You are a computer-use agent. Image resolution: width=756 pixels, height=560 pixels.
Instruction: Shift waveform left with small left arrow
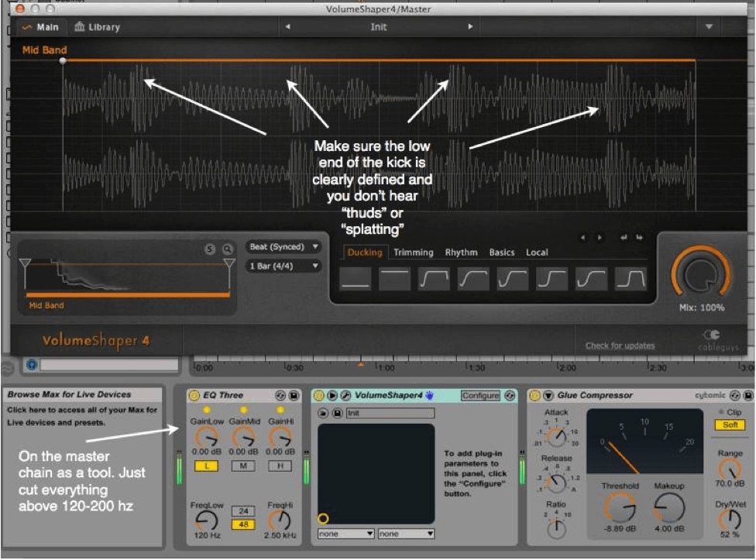(583, 238)
